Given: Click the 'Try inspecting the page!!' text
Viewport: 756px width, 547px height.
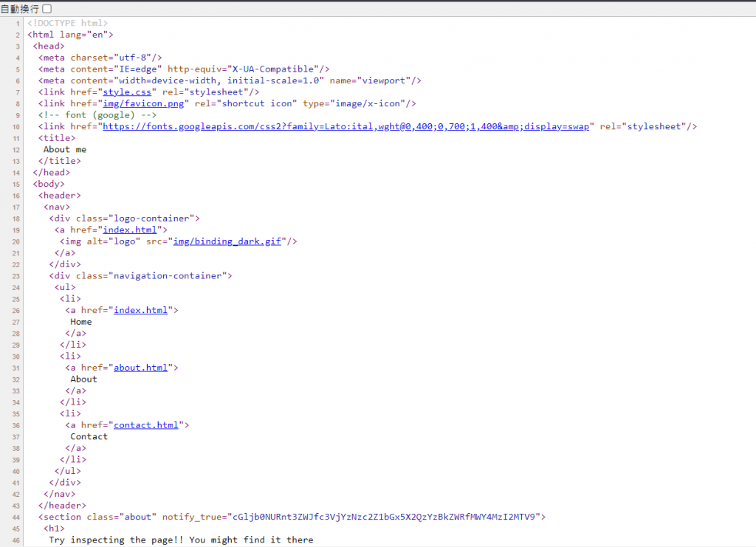Looking at the screenshot, I should tap(116, 540).
